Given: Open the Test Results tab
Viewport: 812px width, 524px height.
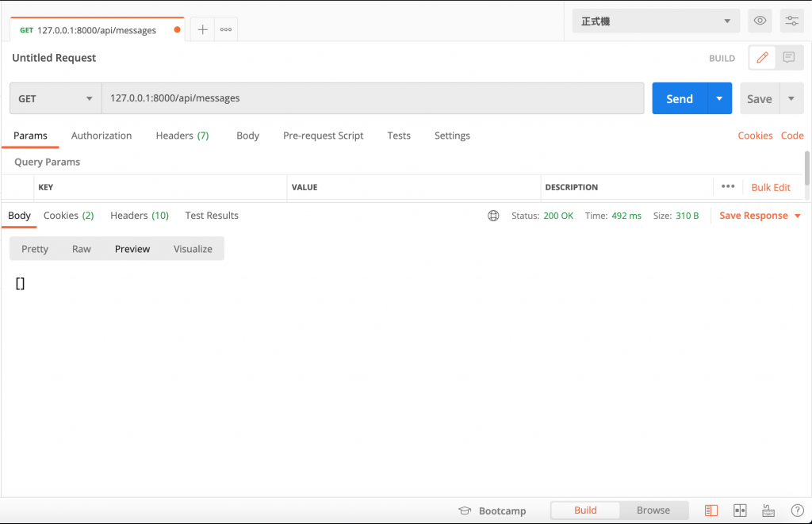Looking at the screenshot, I should point(212,216).
